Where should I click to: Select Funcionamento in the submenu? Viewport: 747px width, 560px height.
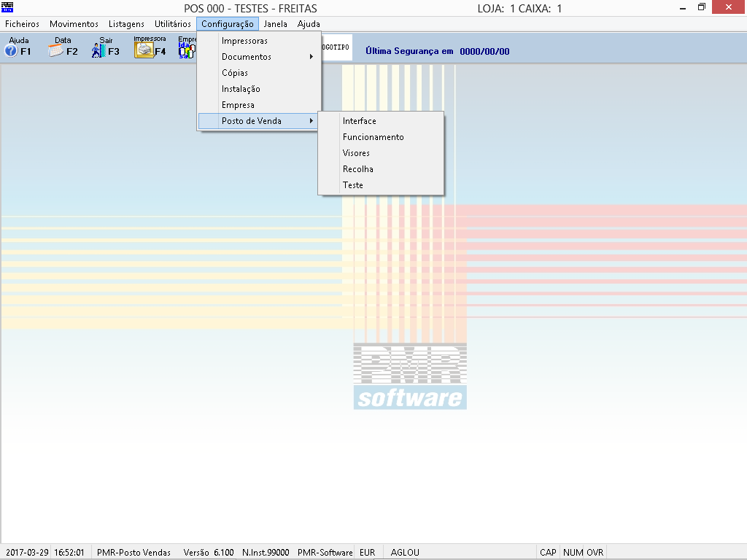[373, 137]
